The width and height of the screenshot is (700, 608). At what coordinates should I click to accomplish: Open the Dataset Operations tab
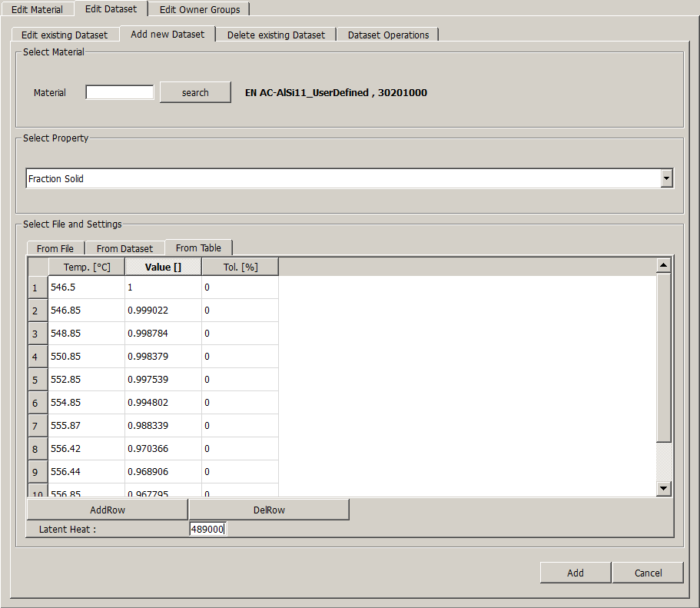point(388,35)
